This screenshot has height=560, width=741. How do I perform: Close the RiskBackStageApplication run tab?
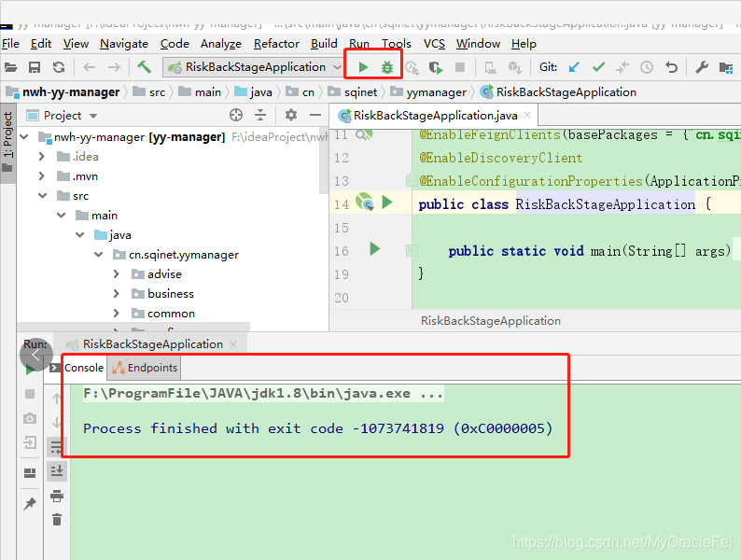(233, 344)
